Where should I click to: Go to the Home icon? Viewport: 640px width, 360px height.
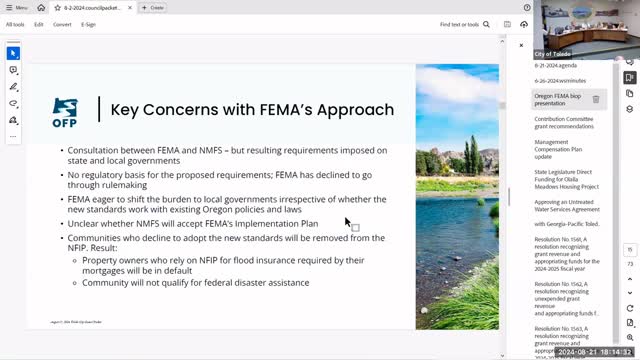pos(41,8)
